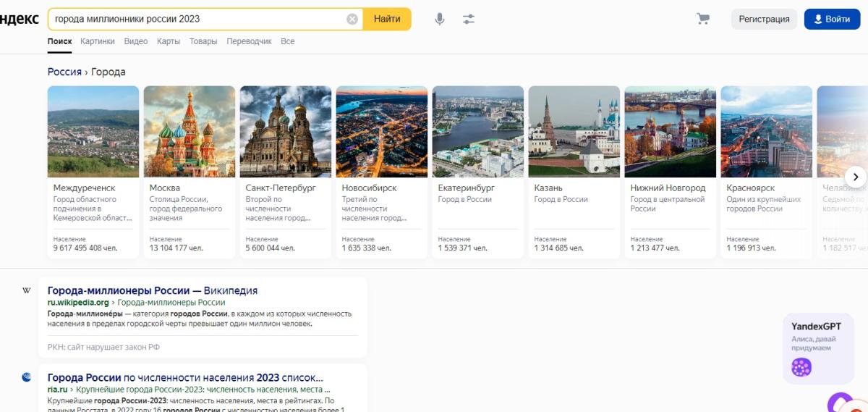Open the shopping cart icon
Screen dimensions: 868x412
click(x=703, y=19)
